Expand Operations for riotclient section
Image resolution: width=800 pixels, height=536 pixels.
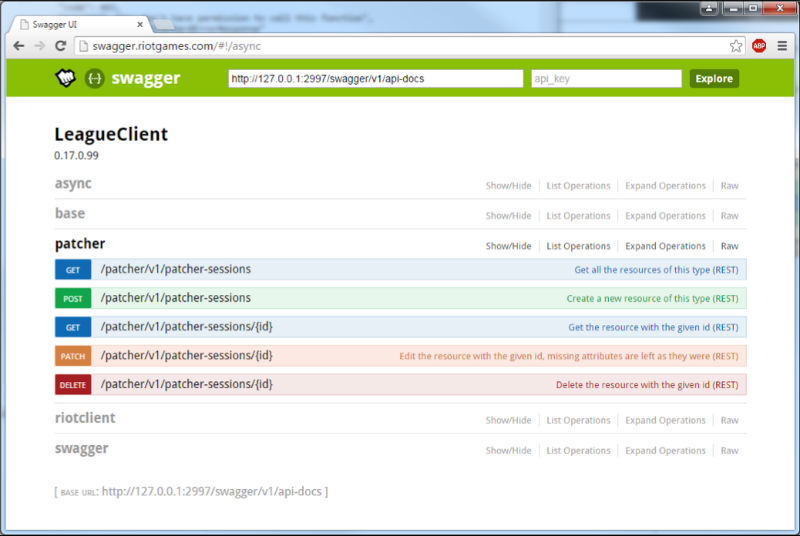coord(665,421)
